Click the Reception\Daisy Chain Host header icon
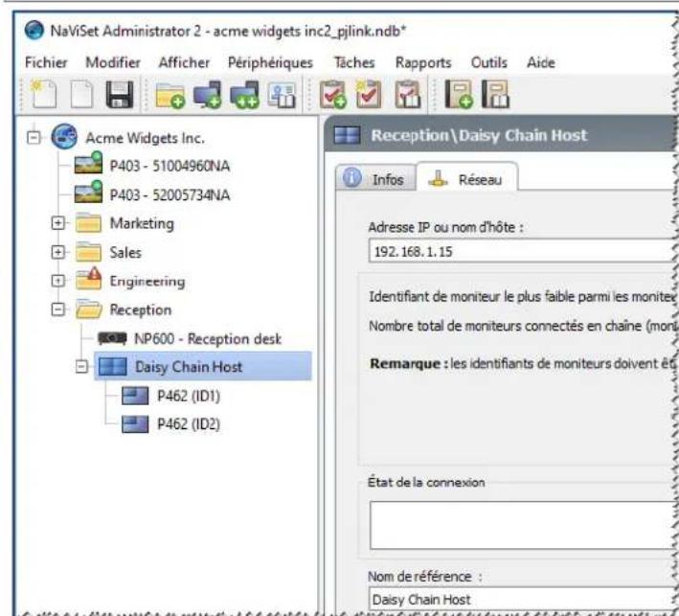The height and width of the screenshot is (616, 679). click(x=348, y=135)
